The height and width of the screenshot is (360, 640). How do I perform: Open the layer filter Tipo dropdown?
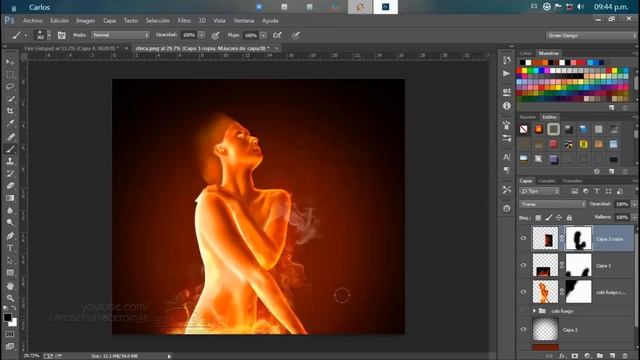pos(539,191)
